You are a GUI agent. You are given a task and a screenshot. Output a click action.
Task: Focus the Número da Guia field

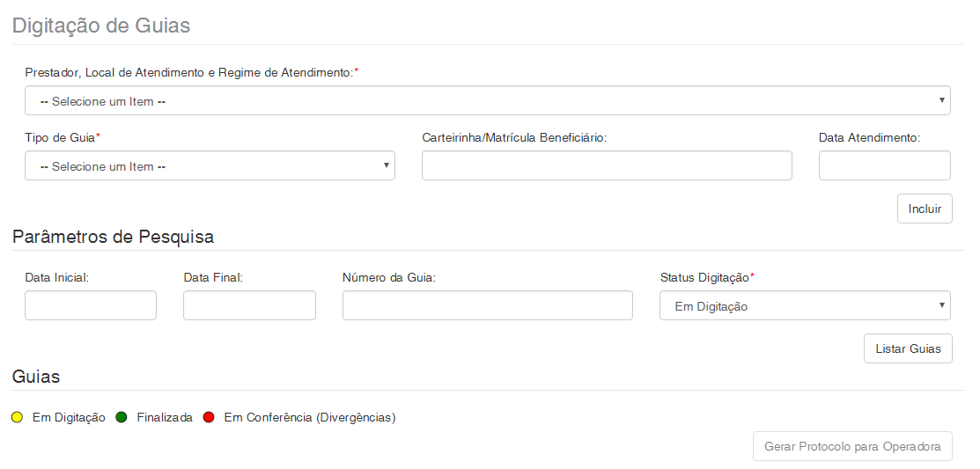point(487,306)
